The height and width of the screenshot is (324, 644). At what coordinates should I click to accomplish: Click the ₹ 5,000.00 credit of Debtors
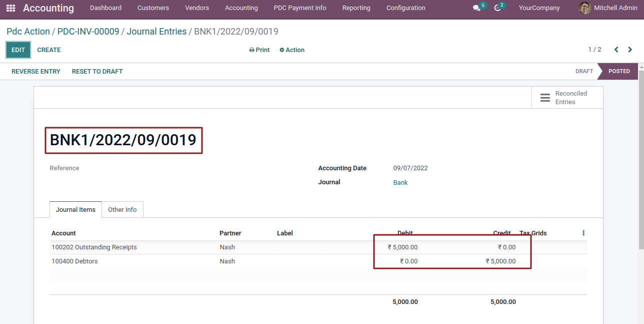[500, 261]
